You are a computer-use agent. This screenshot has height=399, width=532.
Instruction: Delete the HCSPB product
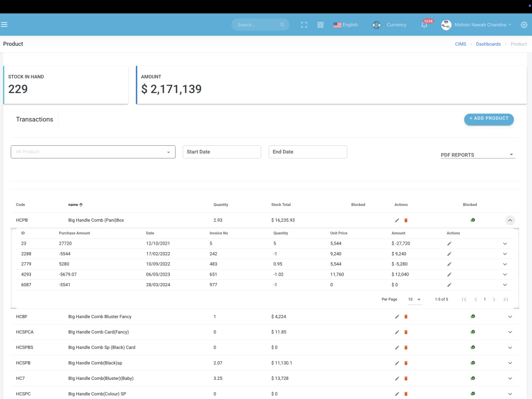(406, 363)
